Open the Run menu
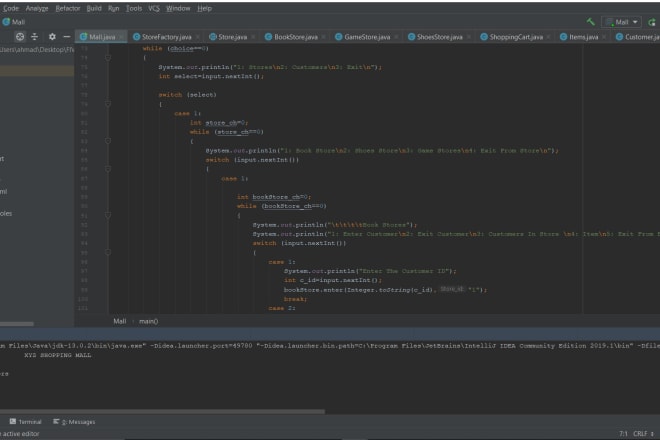Screen dimensions: 660x440 (x=113, y=8)
